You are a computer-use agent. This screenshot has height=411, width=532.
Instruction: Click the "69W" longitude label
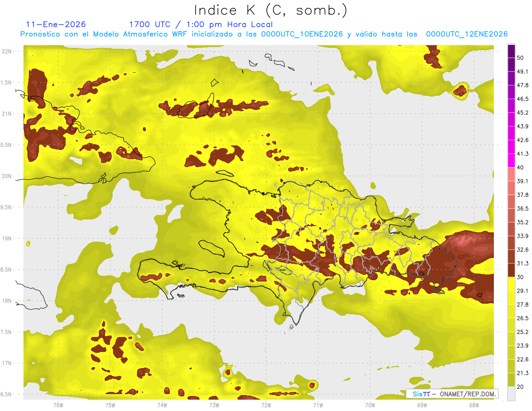pyautogui.click(x=422, y=405)
